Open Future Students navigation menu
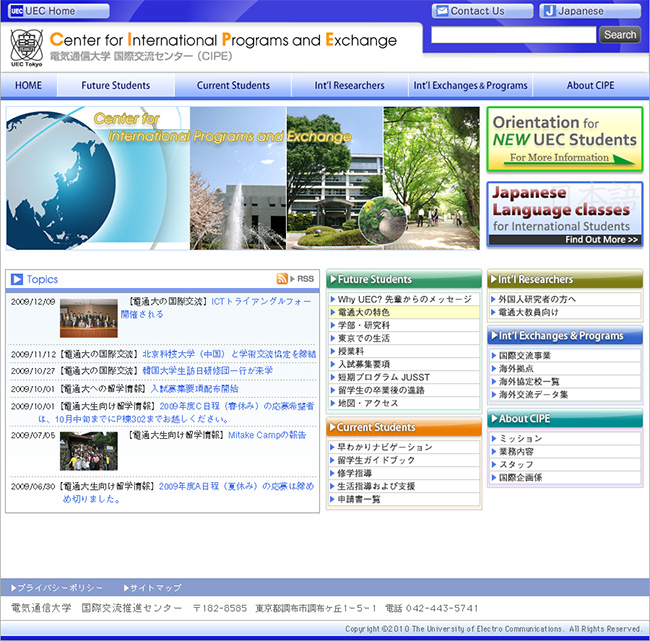 [x=116, y=85]
